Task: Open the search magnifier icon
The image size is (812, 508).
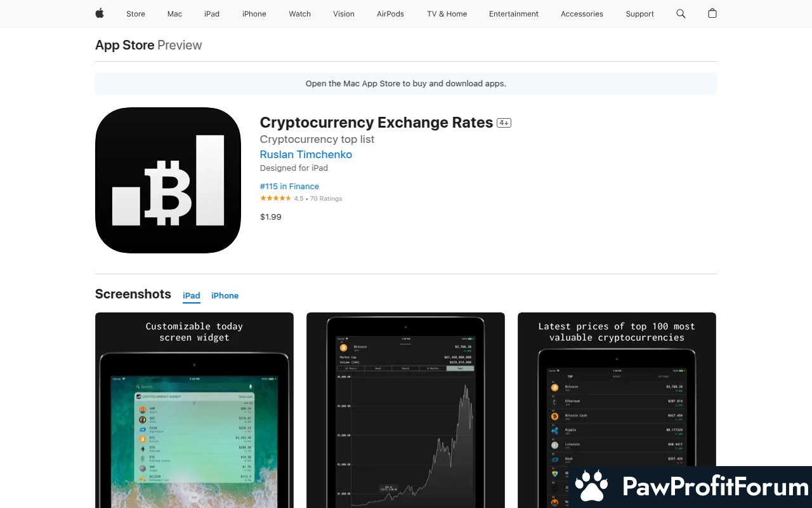Action: click(681, 13)
